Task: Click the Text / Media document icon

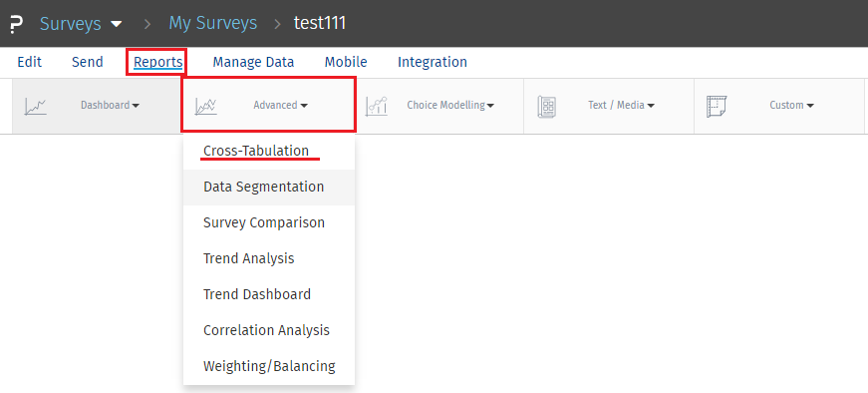Action: 547,106
